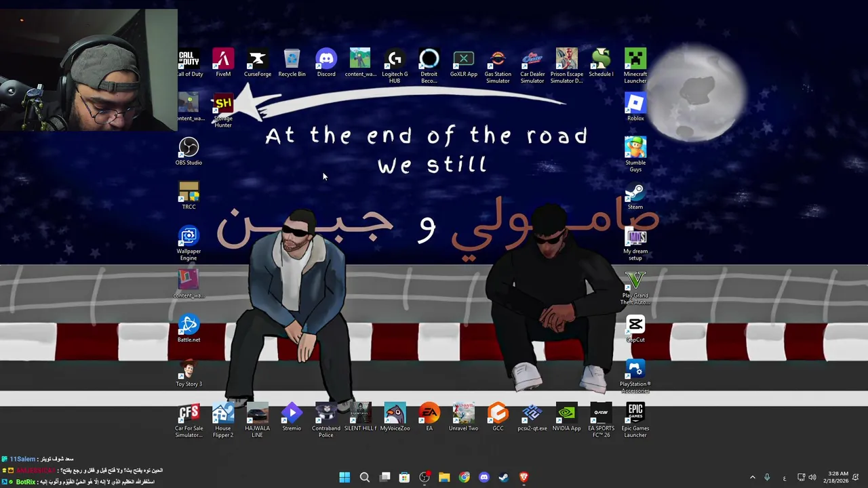868x488 pixels.
Task: Select the PlayStation Accessories shortcut
Action: (635, 375)
